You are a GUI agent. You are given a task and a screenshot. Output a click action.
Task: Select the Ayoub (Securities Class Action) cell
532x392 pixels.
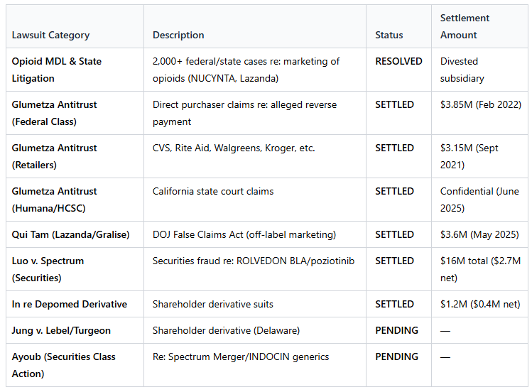click(x=64, y=365)
